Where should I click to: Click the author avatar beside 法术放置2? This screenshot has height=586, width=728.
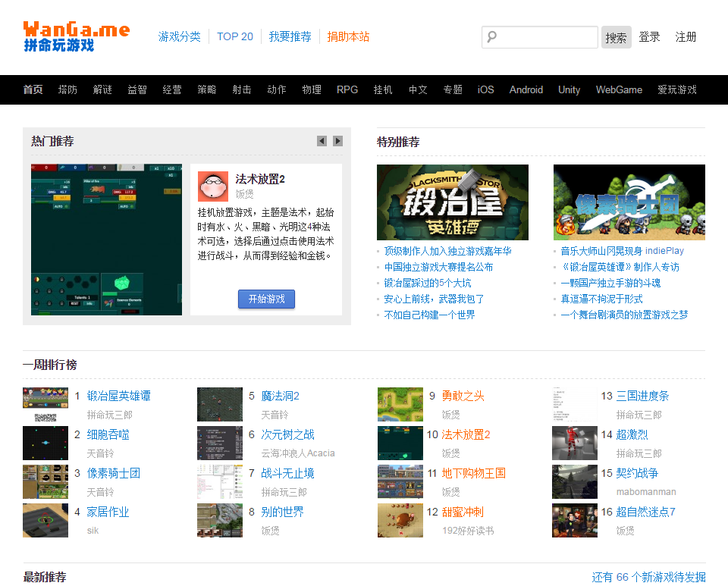(x=213, y=186)
